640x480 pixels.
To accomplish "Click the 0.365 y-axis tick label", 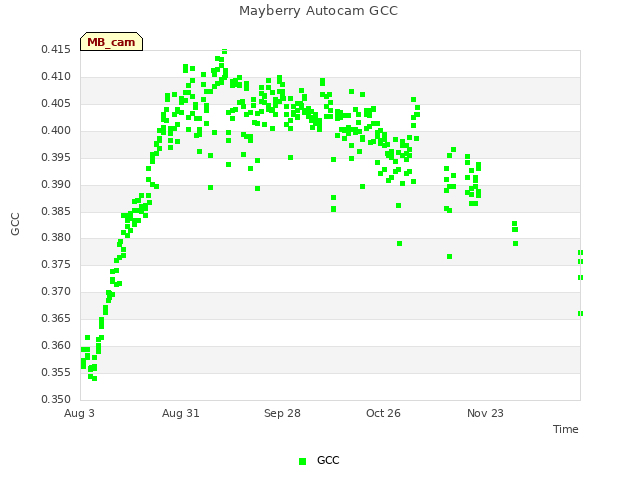I will (x=56, y=318).
